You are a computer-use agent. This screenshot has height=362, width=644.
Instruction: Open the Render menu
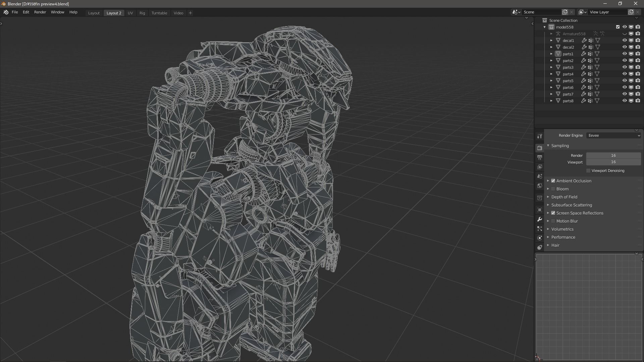point(40,12)
